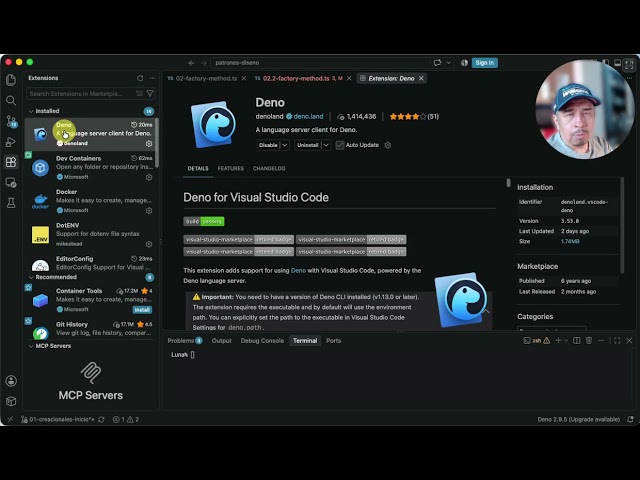Click extension details vertical scrollbar
The image size is (640, 480).
pos(508,183)
